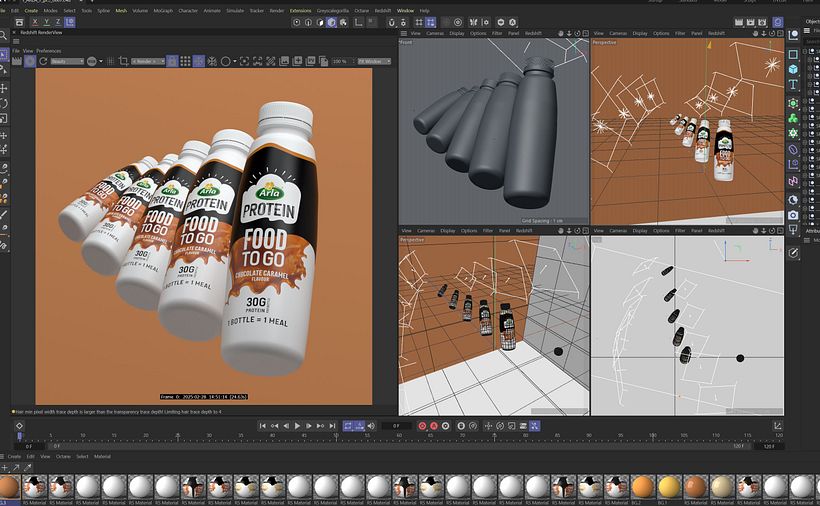
Task: Open the Redshift main menu
Action: (x=383, y=10)
